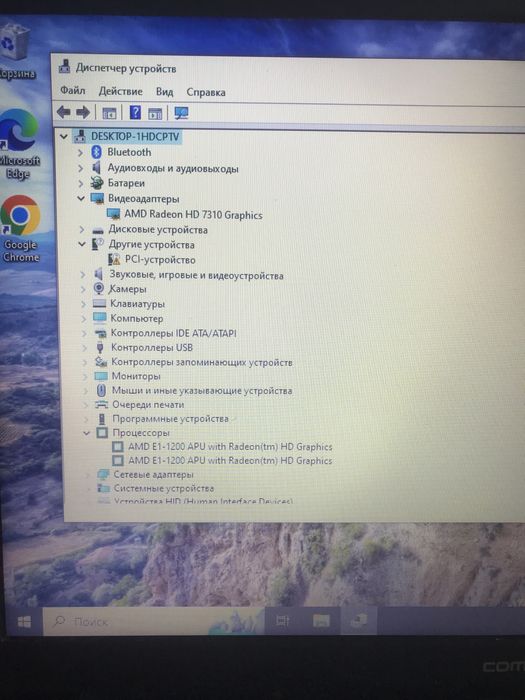Collapse the Видеоадаптеры category chevron

pos(81,198)
